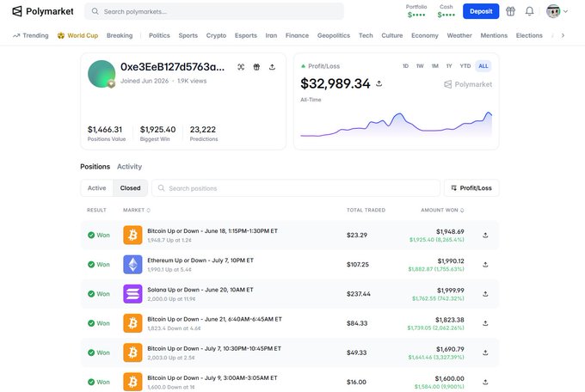Viewport: 585px width, 392px height.
Task: Open the Esports category
Action: [x=246, y=35]
